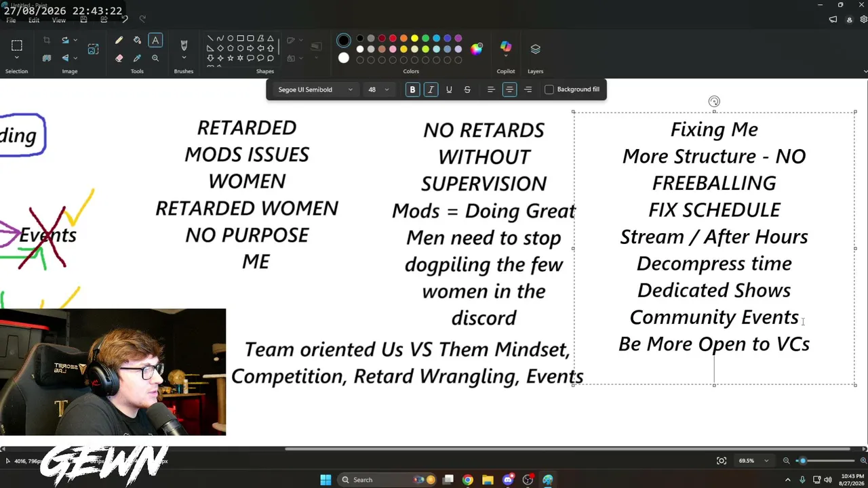Toggle Strikethrough text formatting

467,89
